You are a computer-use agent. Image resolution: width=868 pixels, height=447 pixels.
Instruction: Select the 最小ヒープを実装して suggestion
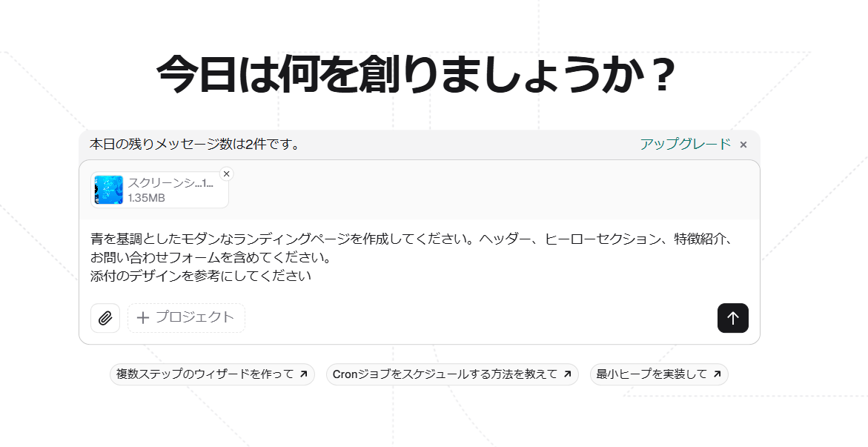tap(659, 374)
